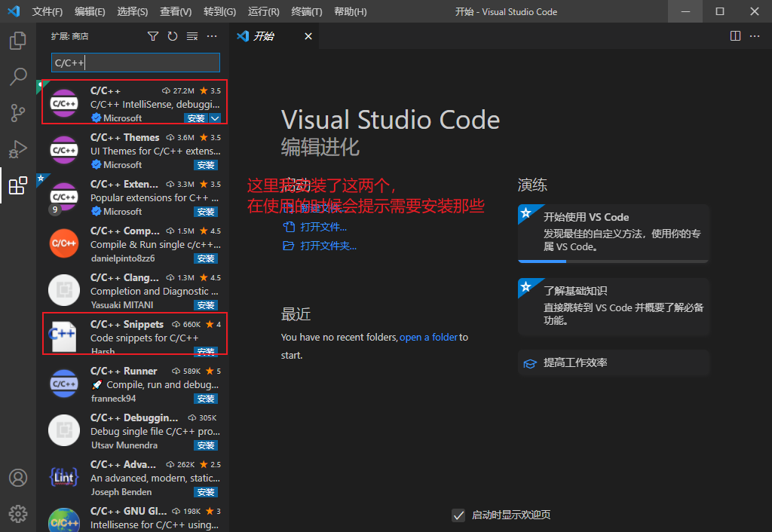Click the 打开文件夹 folder icon

(x=289, y=246)
